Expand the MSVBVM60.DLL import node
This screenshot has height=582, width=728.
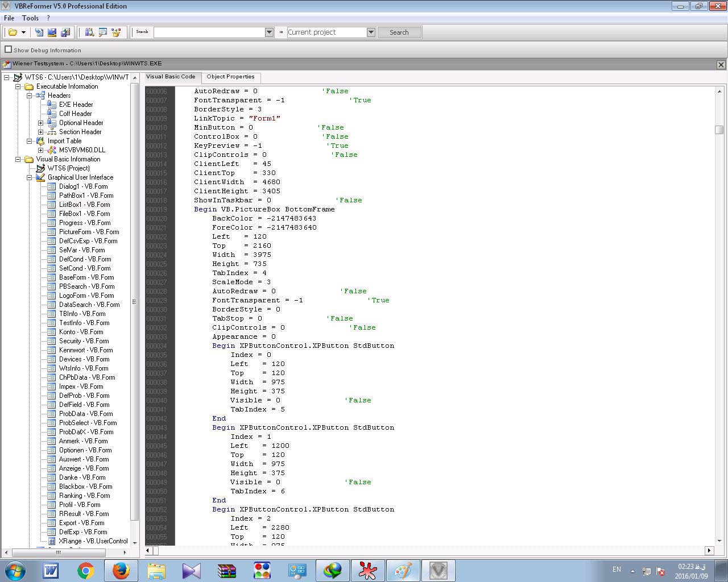point(40,150)
